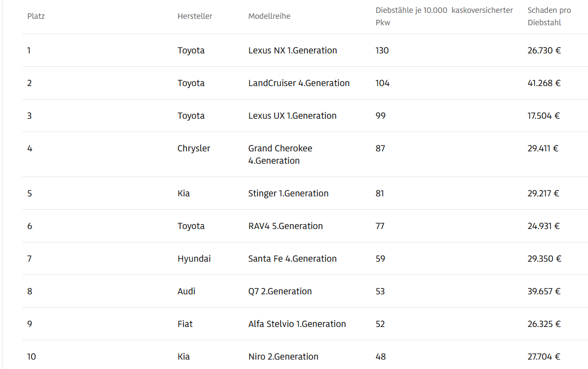The width and height of the screenshot is (588, 369).
Task: Click theft rate value '87'
Action: coord(380,148)
